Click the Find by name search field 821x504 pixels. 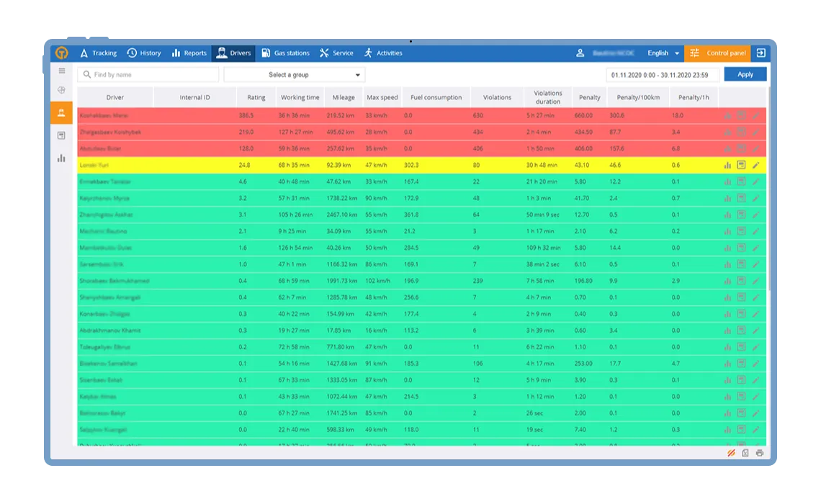tap(148, 74)
